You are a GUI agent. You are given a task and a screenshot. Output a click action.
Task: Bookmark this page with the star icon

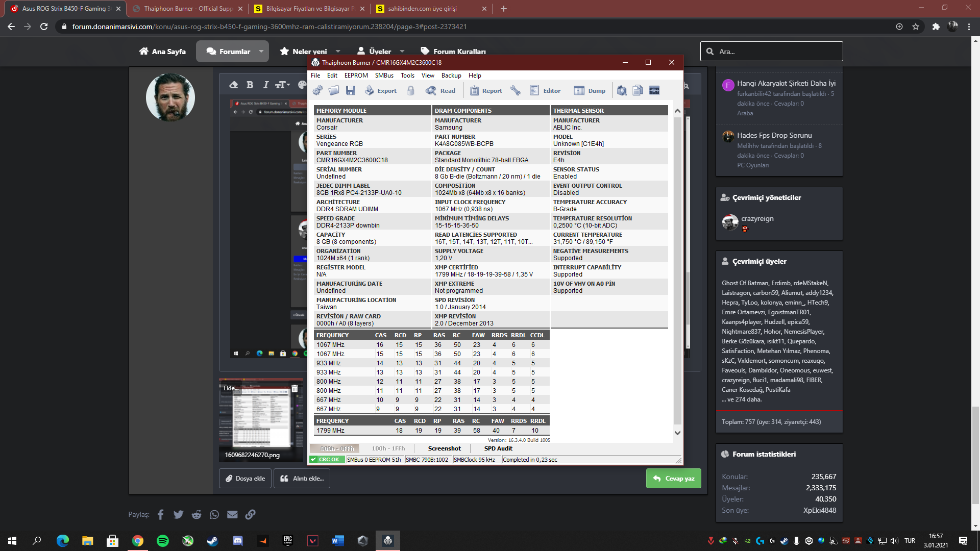[916, 27]
